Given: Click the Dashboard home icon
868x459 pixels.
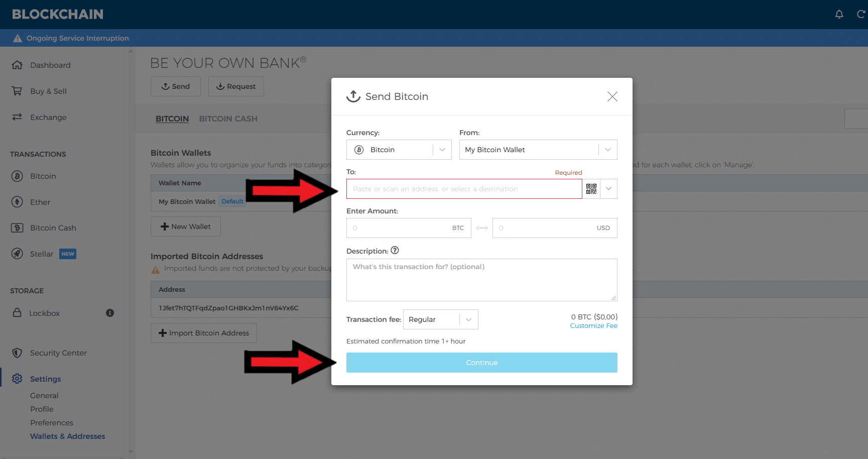Looking at the screenshot, I should [17, 65].
